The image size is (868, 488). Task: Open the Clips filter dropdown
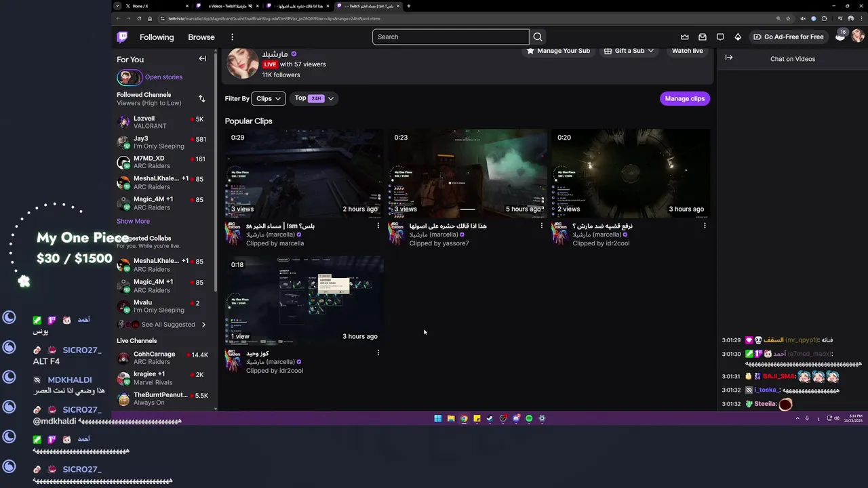pyautogui.click(x=269, y=98)
